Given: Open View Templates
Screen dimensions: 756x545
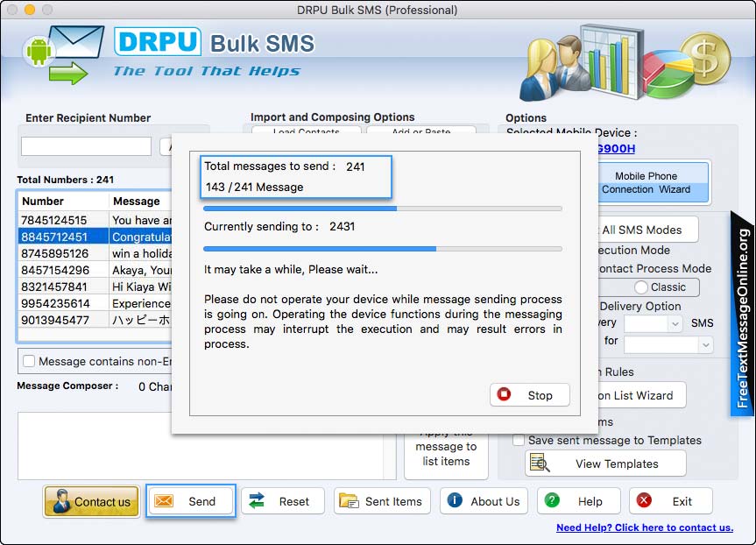Looking at the screenshot, I should tap(605, 464).
